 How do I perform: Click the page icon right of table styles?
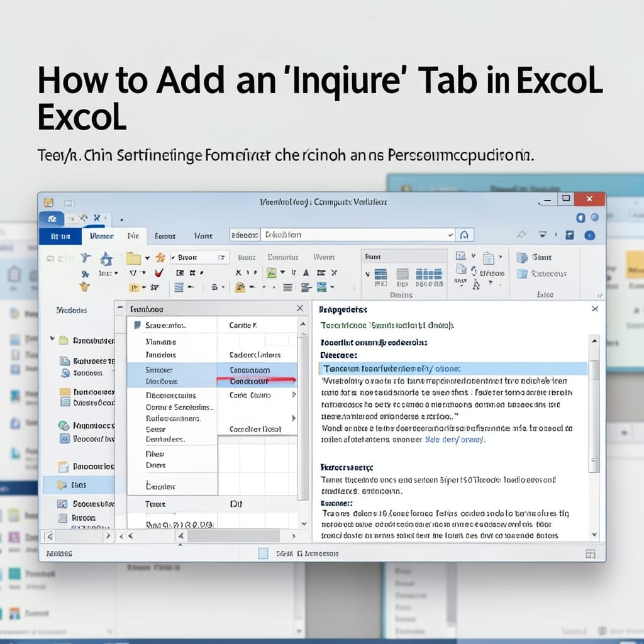pos(488,258)
